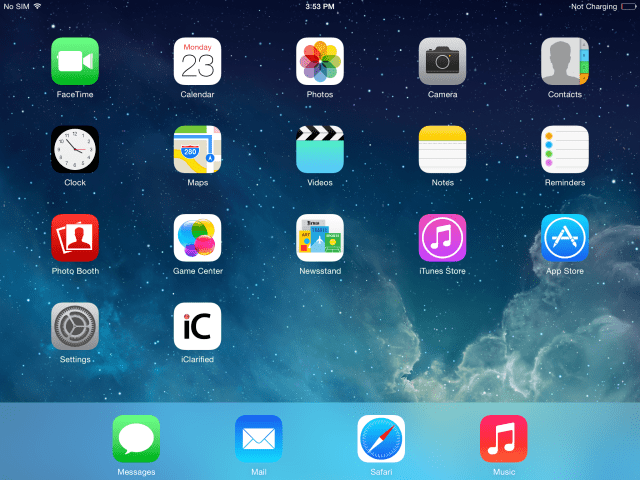Open the Videos app
This screenshot has width=640, height=480.
tap(320, 149)
